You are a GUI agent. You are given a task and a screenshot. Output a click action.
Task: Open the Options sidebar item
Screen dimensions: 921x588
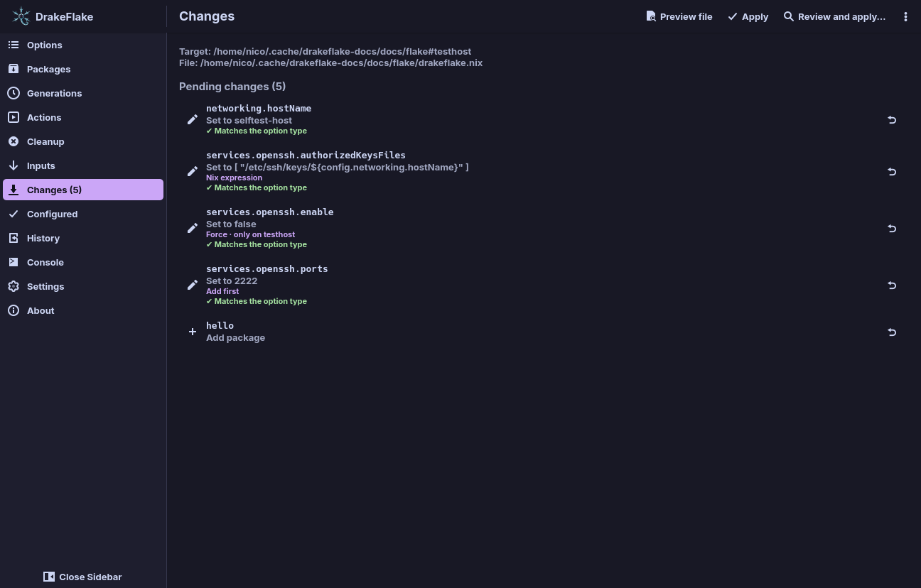(x=83, y=45)
